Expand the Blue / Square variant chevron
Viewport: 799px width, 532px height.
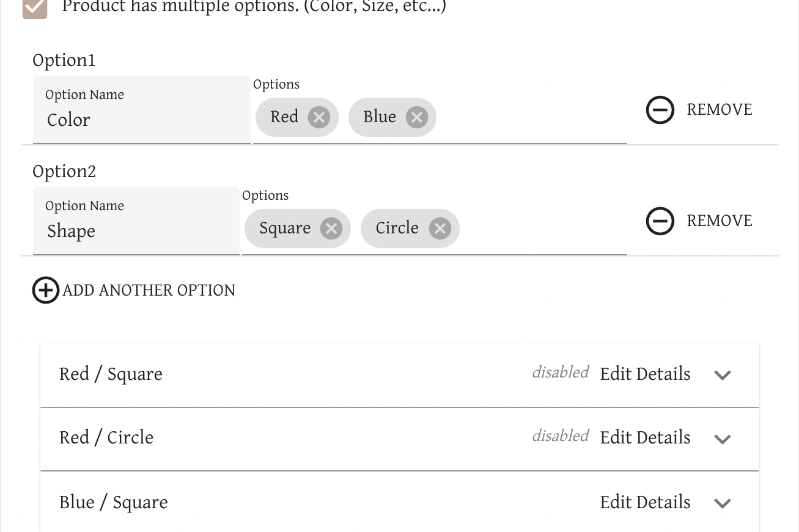click(x=723, y=503)
